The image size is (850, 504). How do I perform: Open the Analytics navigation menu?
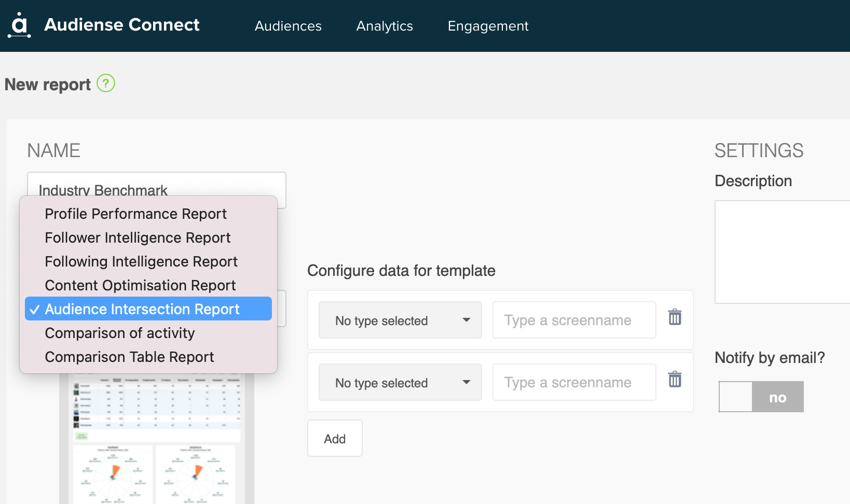click(385, 26)
